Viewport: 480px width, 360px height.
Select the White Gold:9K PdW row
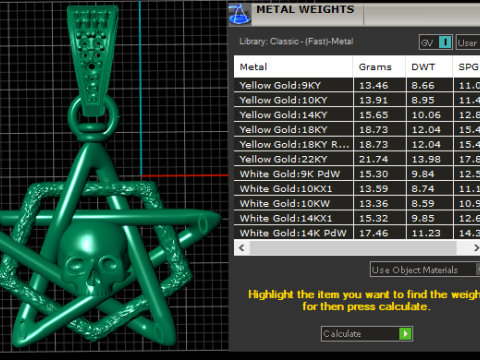pyautogui.click(x=357, y=174)
